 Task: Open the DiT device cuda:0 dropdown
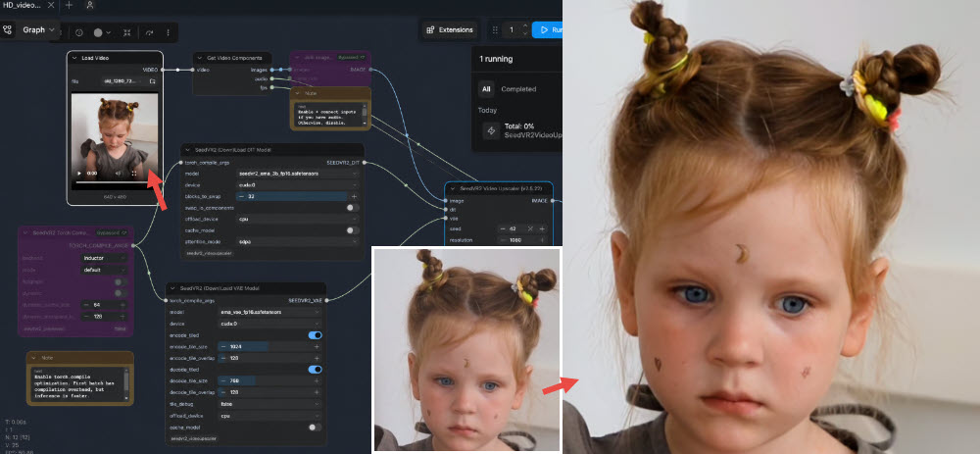pyautogui.click(x=298, y=185)
